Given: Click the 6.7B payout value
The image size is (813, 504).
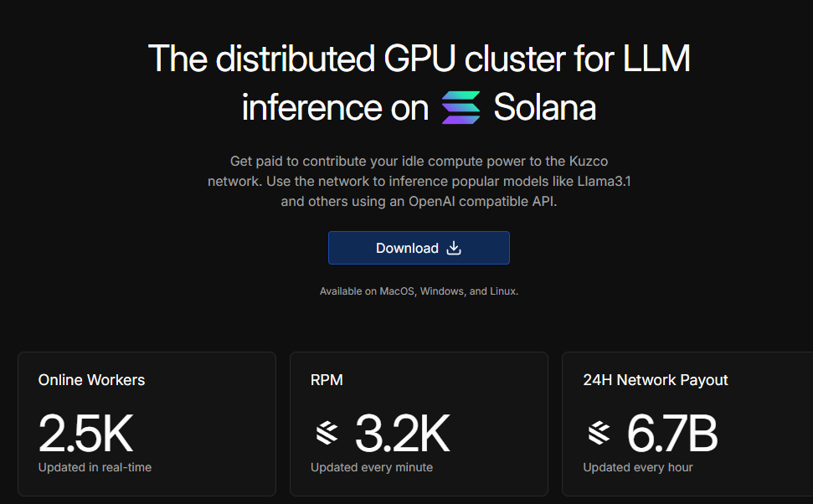Looking at the screenshot, I should (672, 433).
